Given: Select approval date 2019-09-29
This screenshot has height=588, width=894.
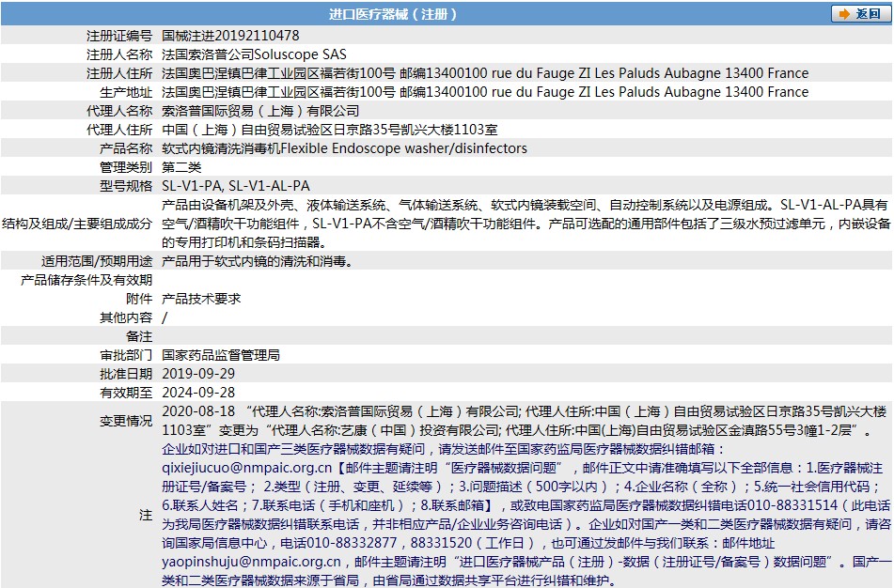Looking at the screenshot, I should pyautogui.click(x=198, y=374).
